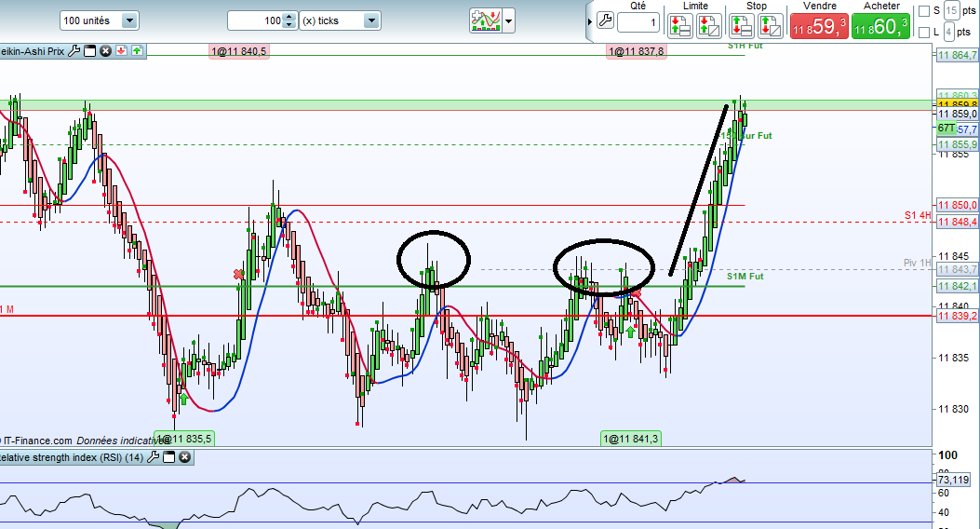Viewport: 980px width, 529px height.
Task: Click the red Vendre sell button
Action: tap(819, 26)
